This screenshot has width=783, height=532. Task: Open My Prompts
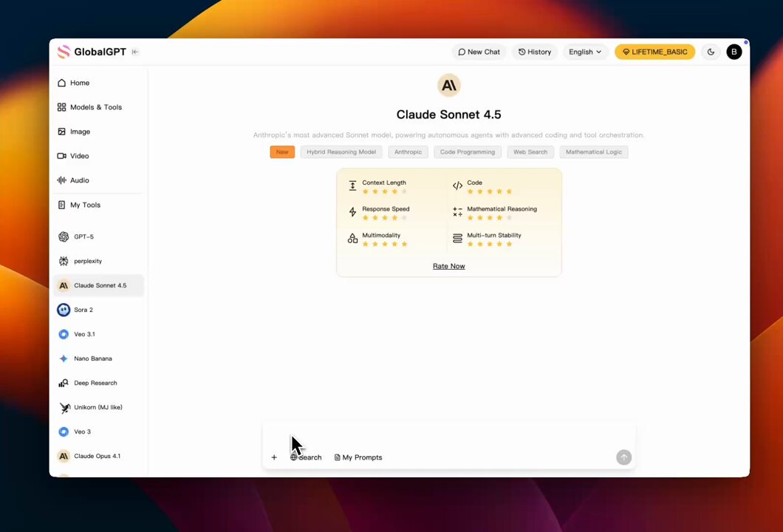358,457
